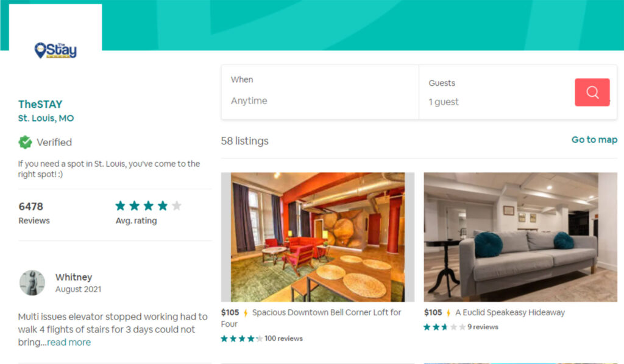Image resolution: width=624 pixels, height=364 pixels.
Task: Click star rating under Euclid Speakeasy Hideaway
Action: pyautogui.click(x=444, y=327)
